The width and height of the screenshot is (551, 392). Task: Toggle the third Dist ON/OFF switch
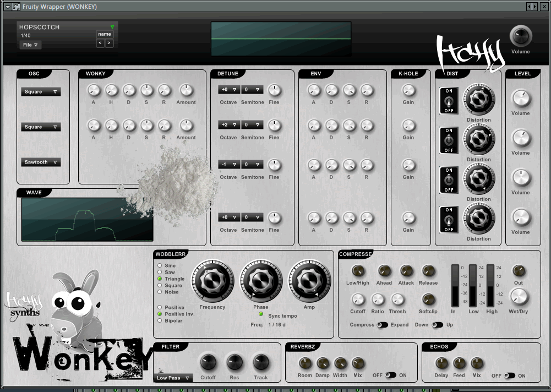click(449, 180)
